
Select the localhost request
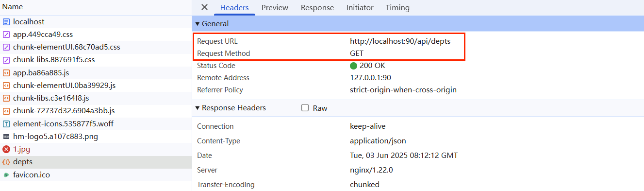click(x=96, y=22)
